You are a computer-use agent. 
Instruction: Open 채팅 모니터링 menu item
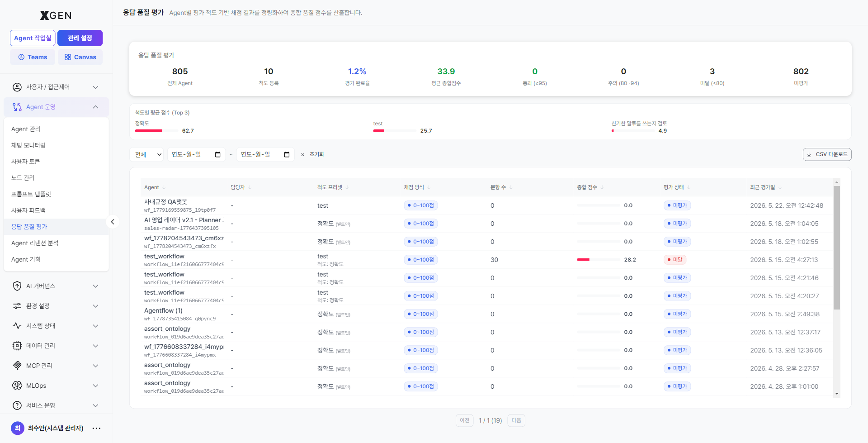(56, 145)
